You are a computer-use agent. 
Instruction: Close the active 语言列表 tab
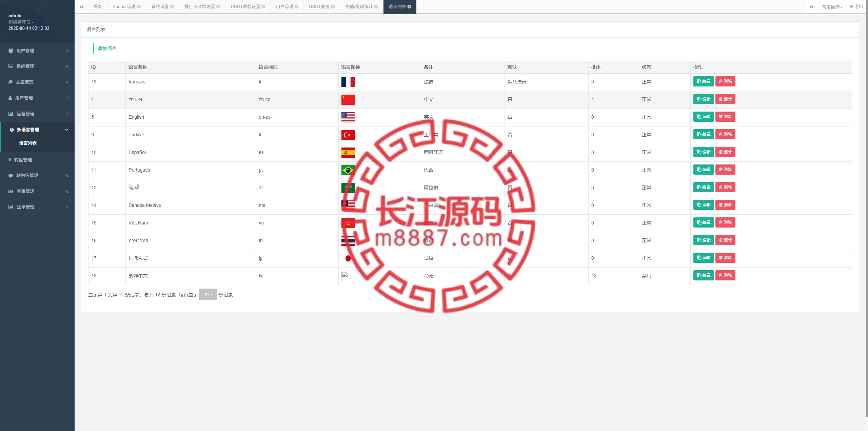click(409, 7)
